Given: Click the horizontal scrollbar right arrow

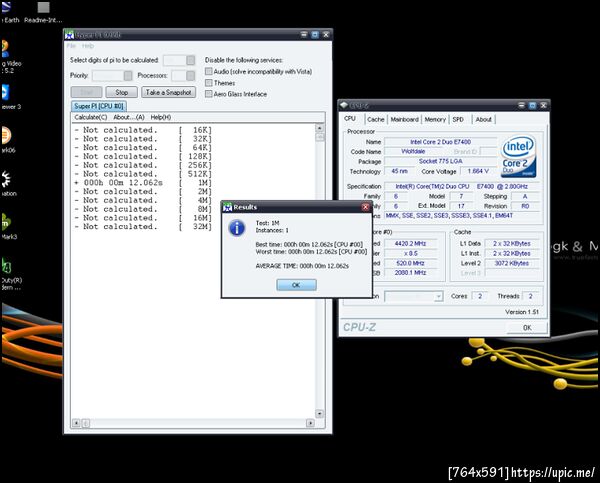Looking at the screenshot, I should 310,423.
